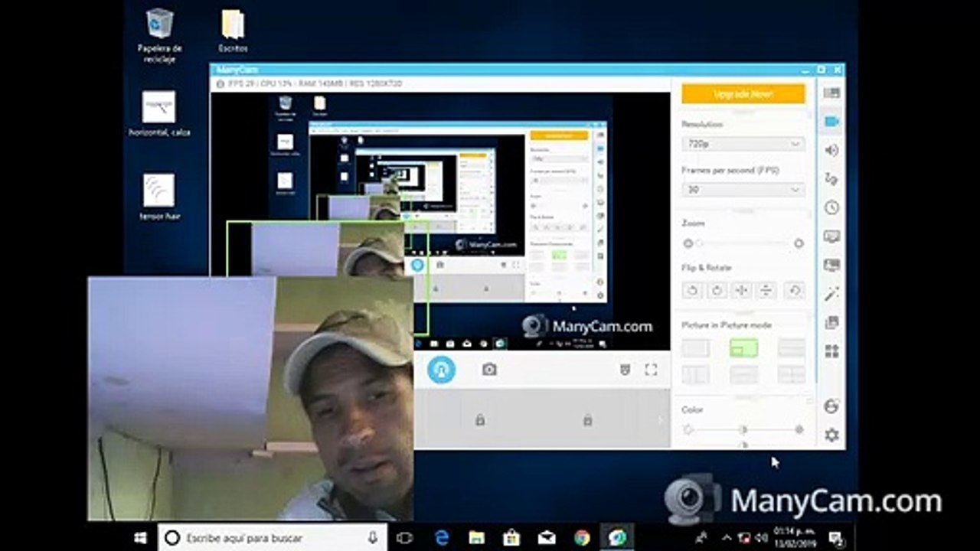The width and height of the screenshot is (980, 551).
Task: Open the Windows Start menu
Action: tap(140, 538)
